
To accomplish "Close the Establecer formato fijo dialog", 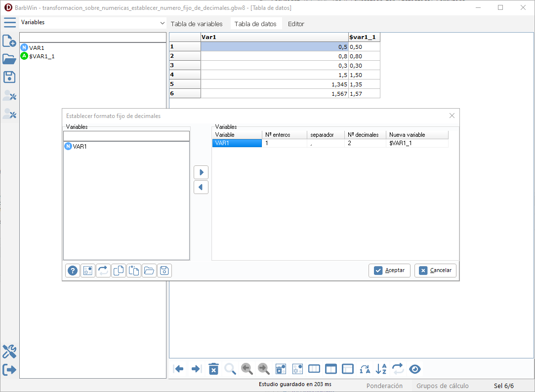I will (452, 116).
